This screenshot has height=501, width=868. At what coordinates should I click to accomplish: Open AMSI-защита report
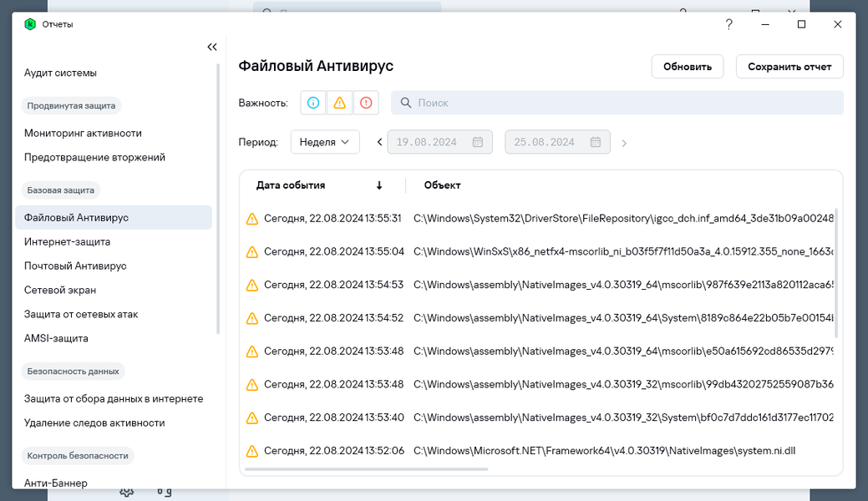[56, 338]
